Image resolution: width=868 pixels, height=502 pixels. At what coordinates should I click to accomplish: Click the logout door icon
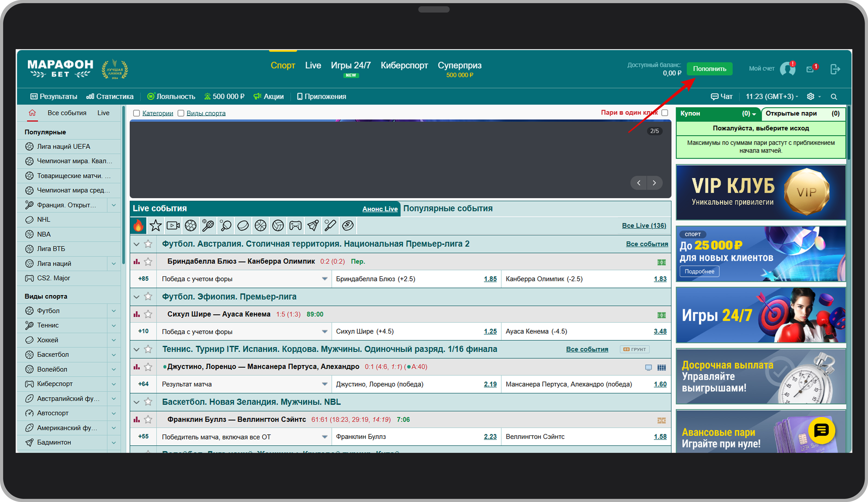point(835,69)
